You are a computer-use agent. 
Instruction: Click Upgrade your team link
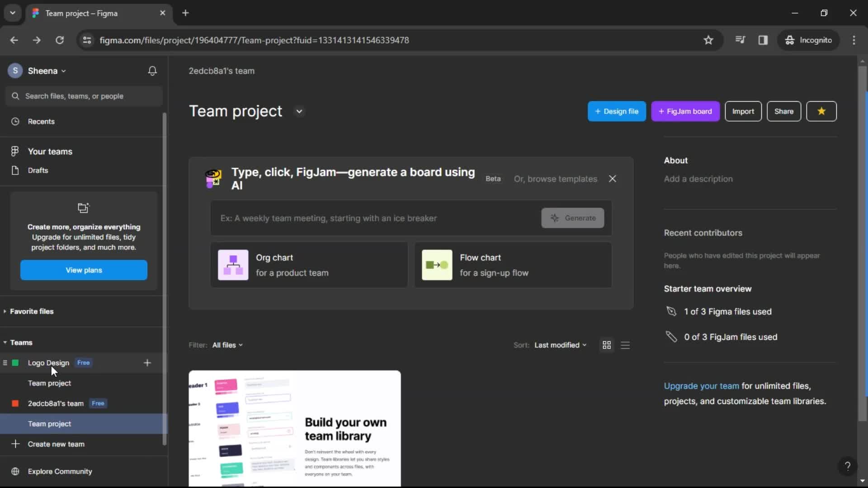coord(701,385)
